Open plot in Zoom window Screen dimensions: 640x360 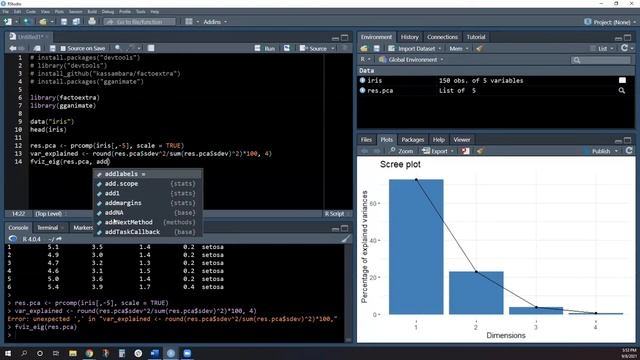[x=401, y=151]
